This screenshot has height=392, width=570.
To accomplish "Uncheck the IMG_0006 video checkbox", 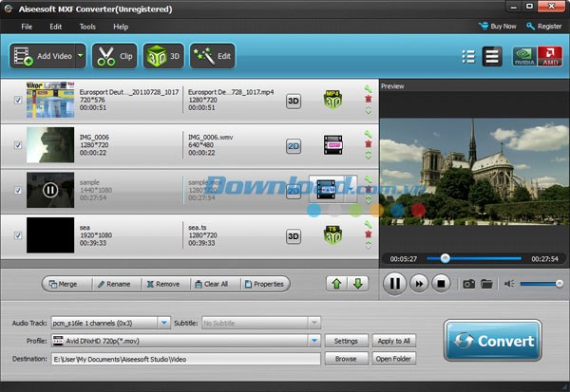I will click(x=18, y=145).
